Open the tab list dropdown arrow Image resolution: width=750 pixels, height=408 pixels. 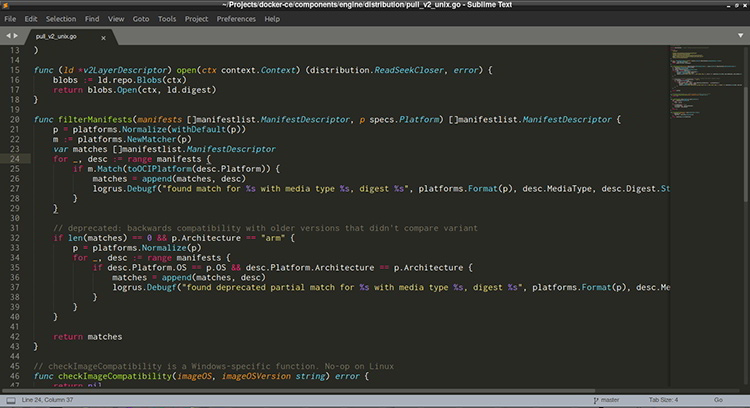[x=742, y=36]
